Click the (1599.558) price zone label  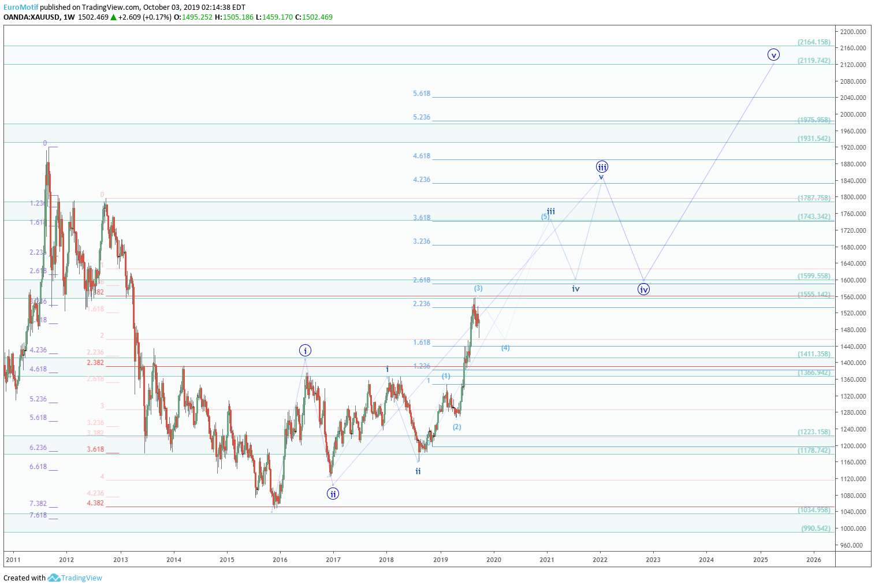[814, 276]
